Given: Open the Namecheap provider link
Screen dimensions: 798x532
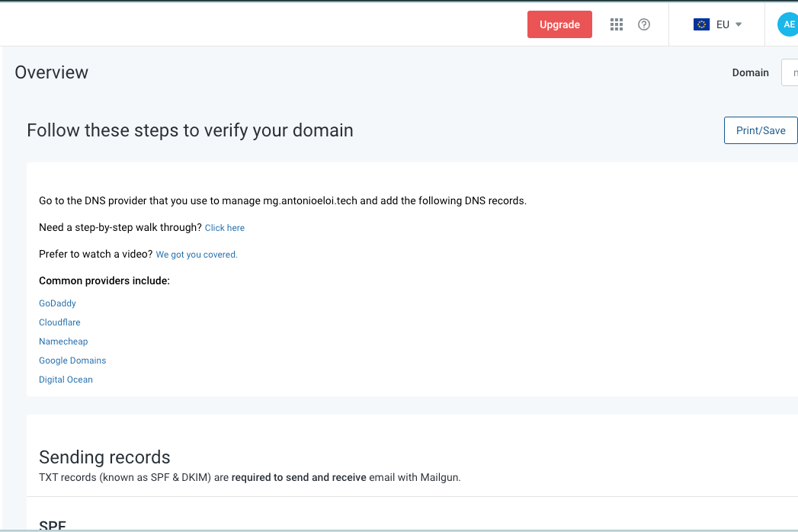Looking at the screenshot, I should (63, 341).
